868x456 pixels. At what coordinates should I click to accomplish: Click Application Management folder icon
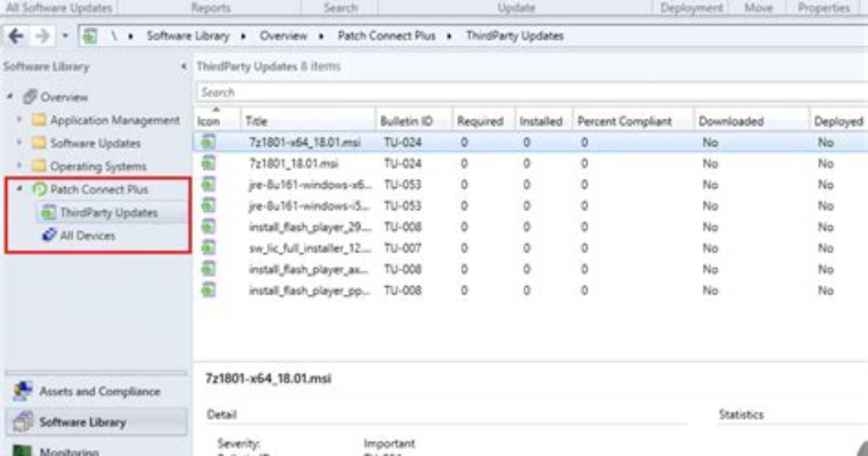pos(38,120)
